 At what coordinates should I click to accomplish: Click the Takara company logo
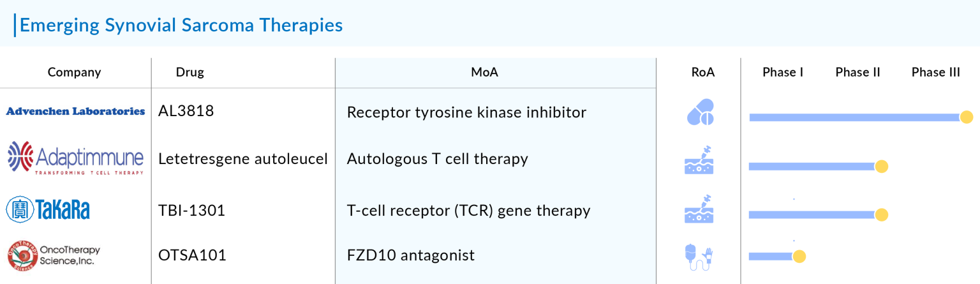pyautogui.click(x=48, y=209)
